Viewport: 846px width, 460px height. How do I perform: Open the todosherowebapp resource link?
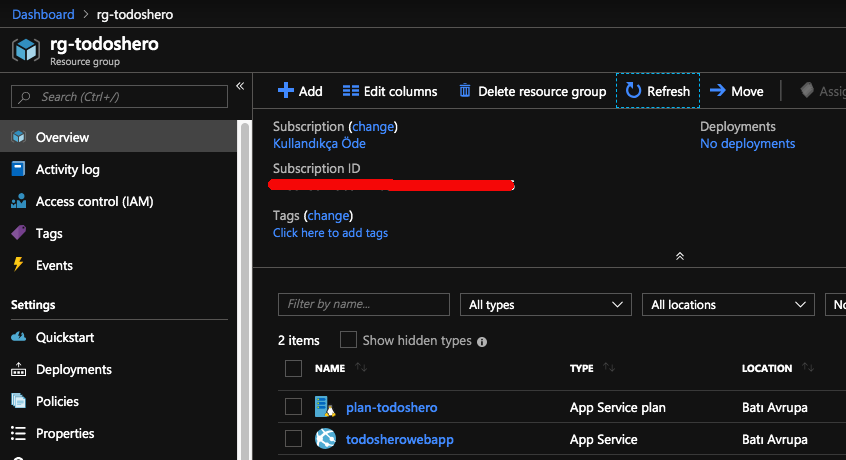pyautogui.click(x=399, y=439)
